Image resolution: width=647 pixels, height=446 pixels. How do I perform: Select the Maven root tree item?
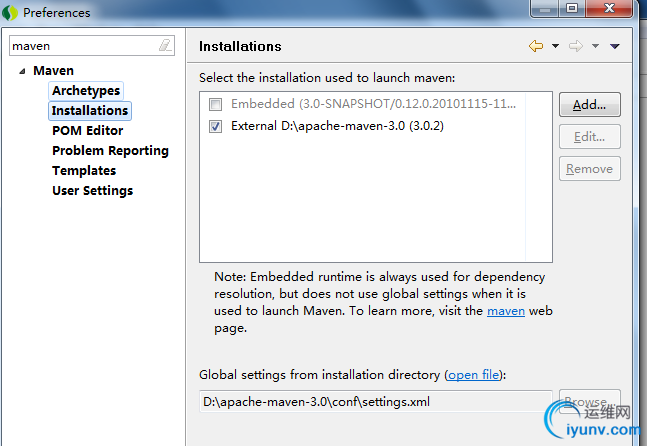tap(53, 71)
